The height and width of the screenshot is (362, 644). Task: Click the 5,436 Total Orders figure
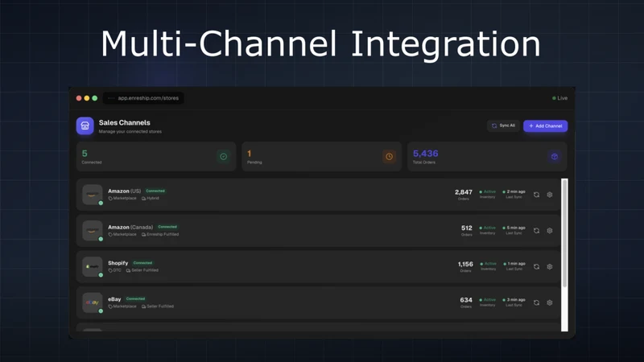coord(426,154)
